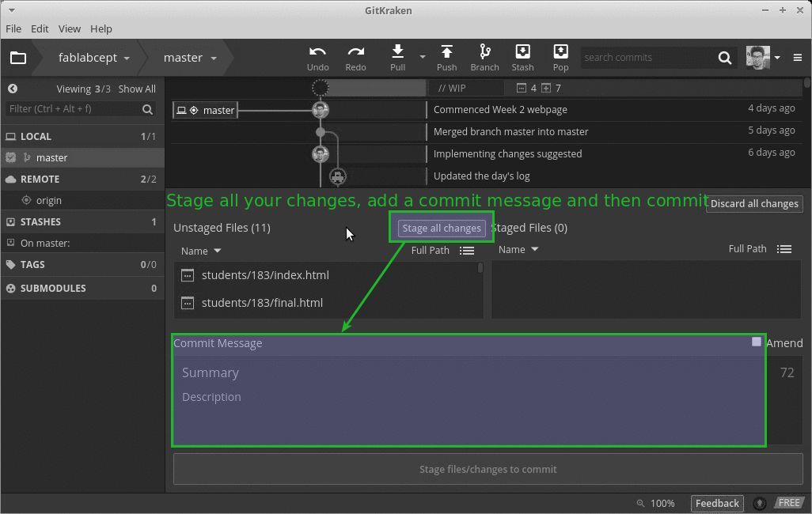This screenshot has height=514, width=812.
Task: Collapse the LOCAL section
Action: click(x=82, y=136)
